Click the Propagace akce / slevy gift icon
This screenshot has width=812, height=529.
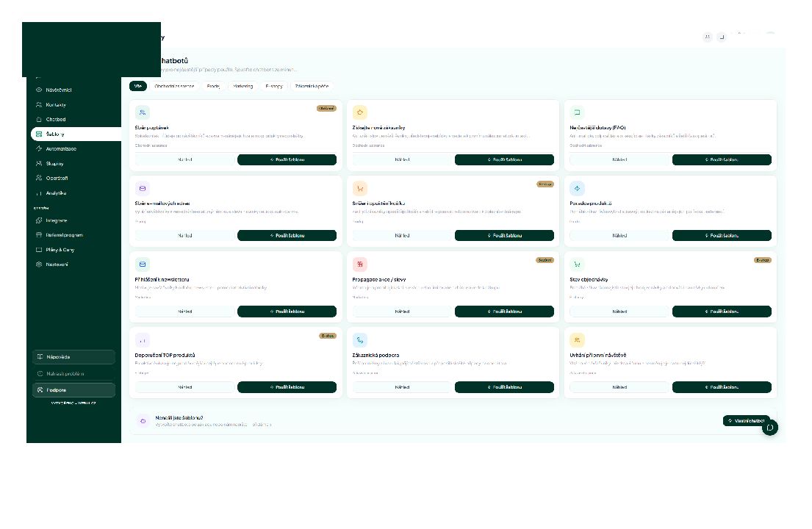360,264
